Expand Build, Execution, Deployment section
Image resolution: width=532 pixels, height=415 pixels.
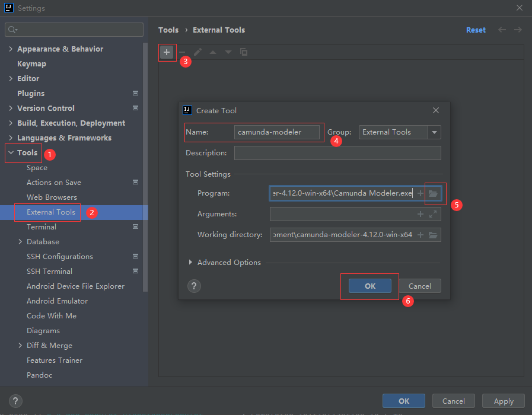click(x=11, y=123)
